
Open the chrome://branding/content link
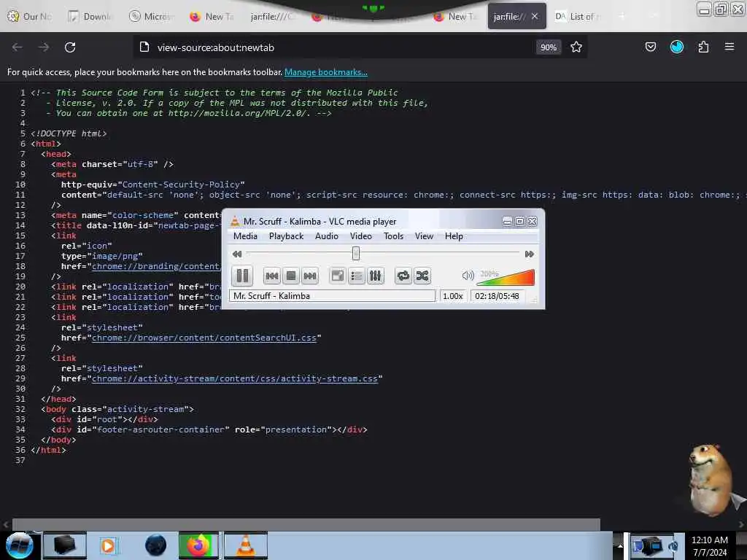click(156, 266)
